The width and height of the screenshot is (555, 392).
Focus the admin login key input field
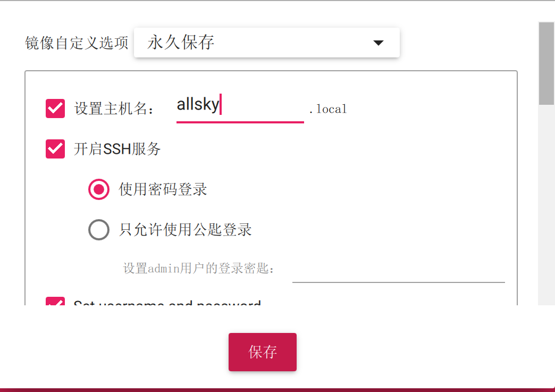click(x=398, y=271)
